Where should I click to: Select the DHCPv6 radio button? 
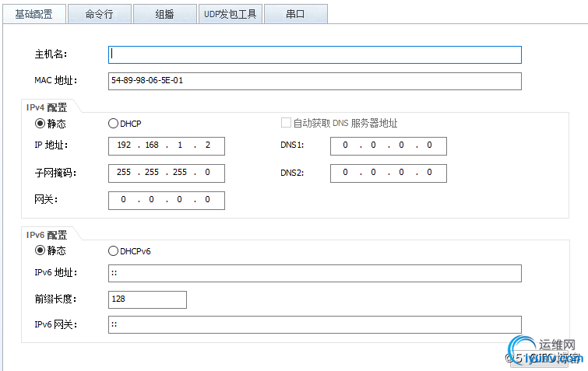pyautogui.click(x=113, y=250)
